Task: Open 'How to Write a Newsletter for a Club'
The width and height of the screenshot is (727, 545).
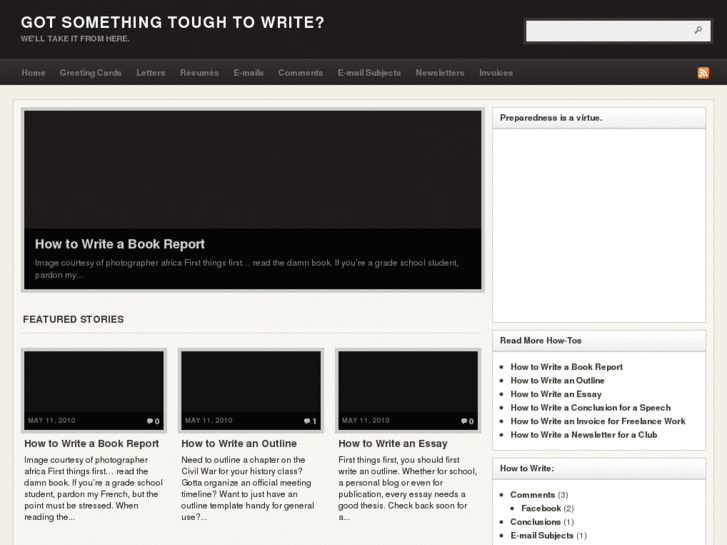Action: coord(584,435)
